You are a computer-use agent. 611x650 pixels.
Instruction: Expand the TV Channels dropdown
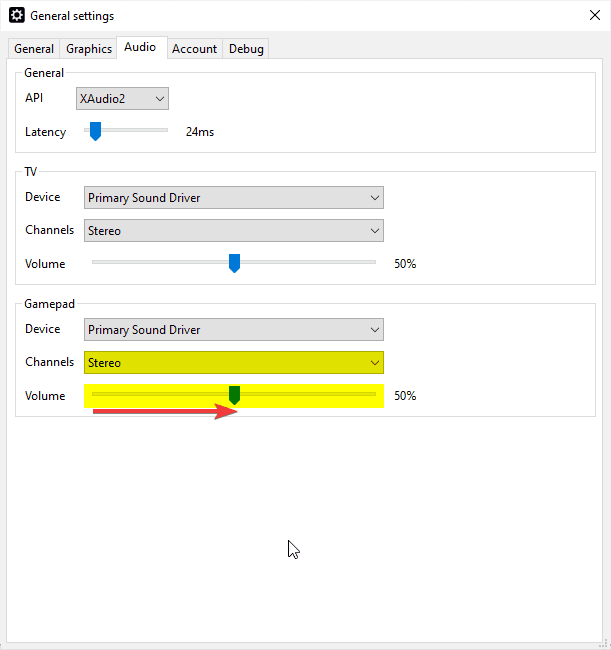(234, 231)
